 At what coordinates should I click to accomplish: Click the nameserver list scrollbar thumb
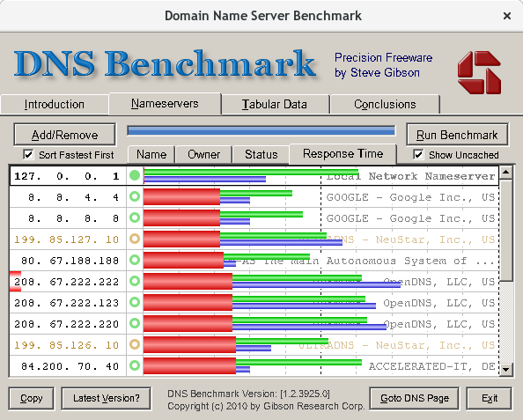(506, 230)
